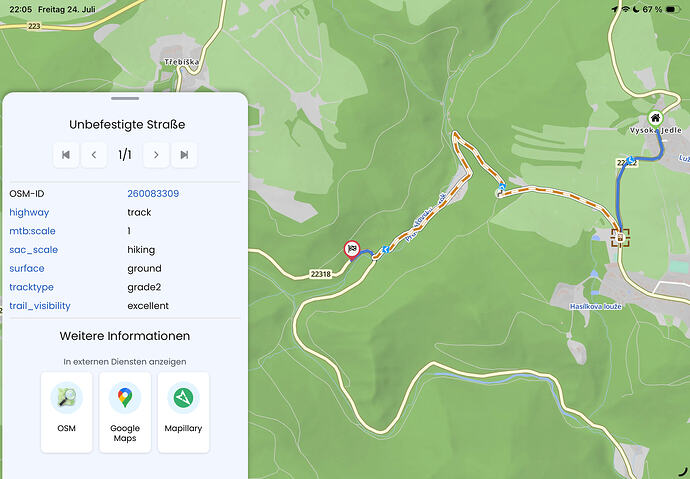Go to next item arrow

point(156,155)
